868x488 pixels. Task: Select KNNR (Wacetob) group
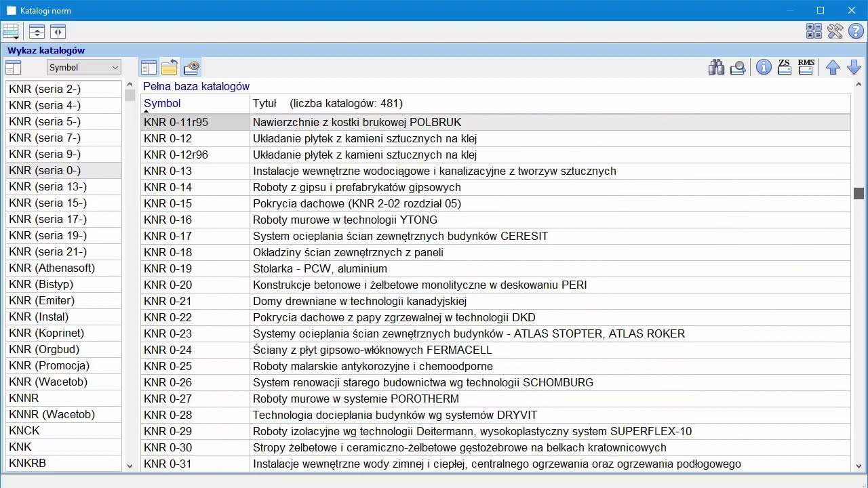64,414
